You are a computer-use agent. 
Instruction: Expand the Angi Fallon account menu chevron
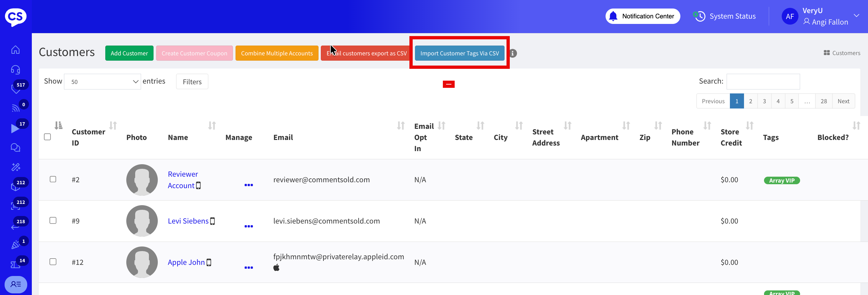click(856, 16)
